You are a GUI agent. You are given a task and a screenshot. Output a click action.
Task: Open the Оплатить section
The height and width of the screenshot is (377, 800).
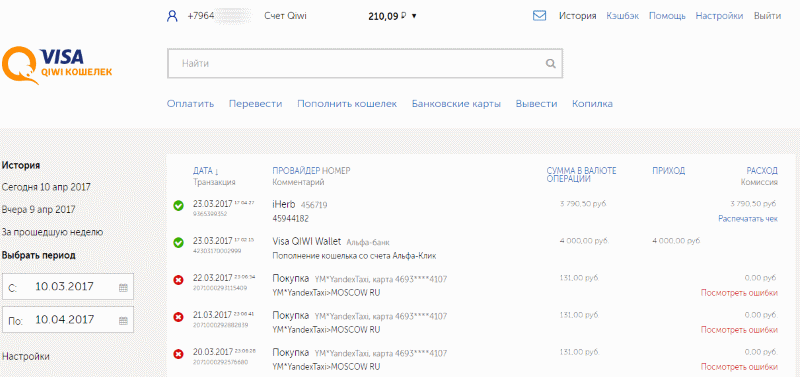(190, 104)
